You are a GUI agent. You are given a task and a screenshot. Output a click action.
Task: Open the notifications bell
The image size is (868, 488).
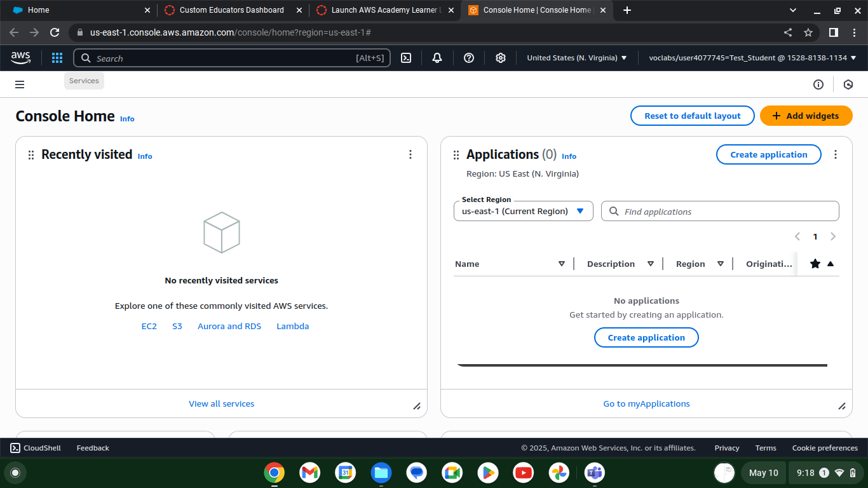coord(437,58)
